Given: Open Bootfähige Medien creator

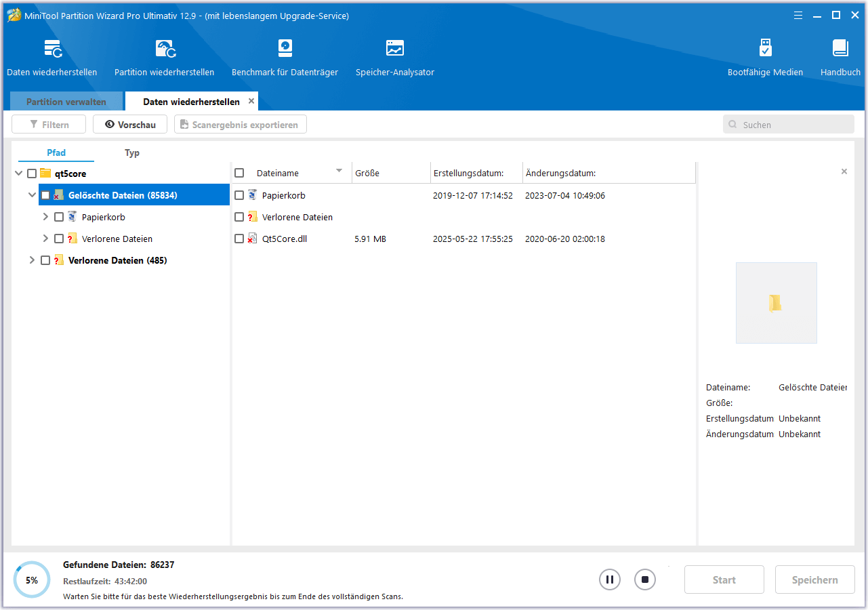Looking at the screenshot, I should (x=765, y=58).
